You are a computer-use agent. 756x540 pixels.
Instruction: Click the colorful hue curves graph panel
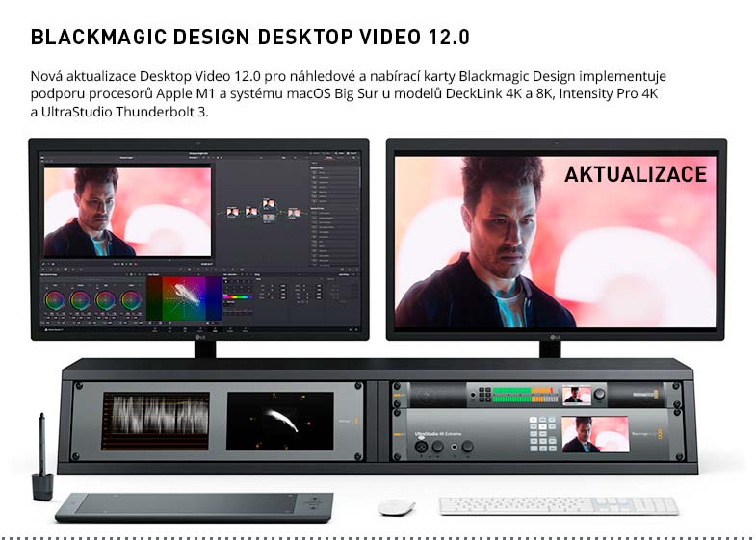tap(184, 298)
